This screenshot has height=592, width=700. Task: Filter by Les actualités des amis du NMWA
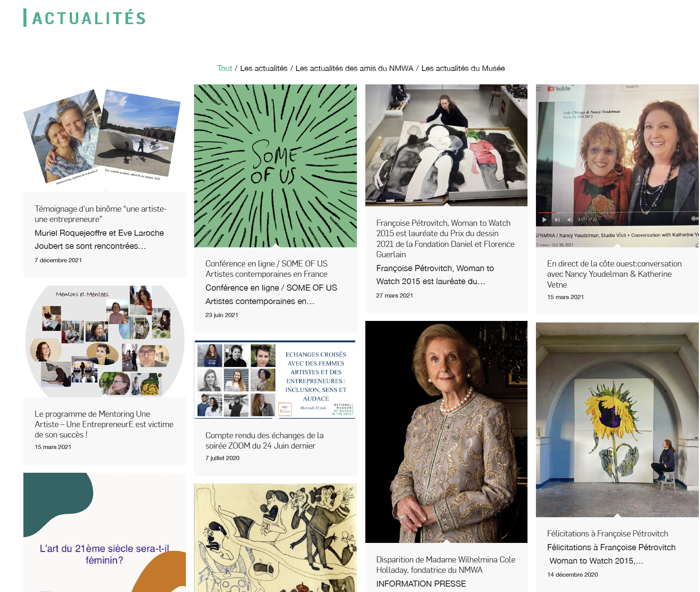coord(354,68)
